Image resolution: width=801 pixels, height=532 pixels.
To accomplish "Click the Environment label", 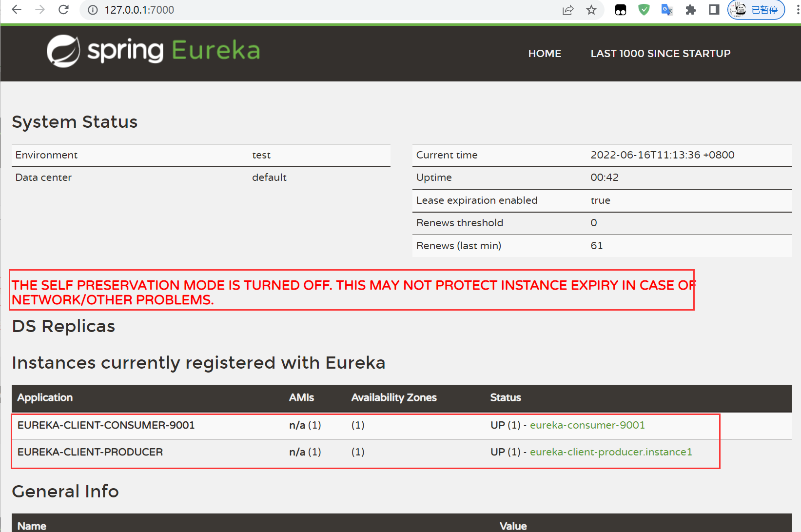I will tap(46, 155).
